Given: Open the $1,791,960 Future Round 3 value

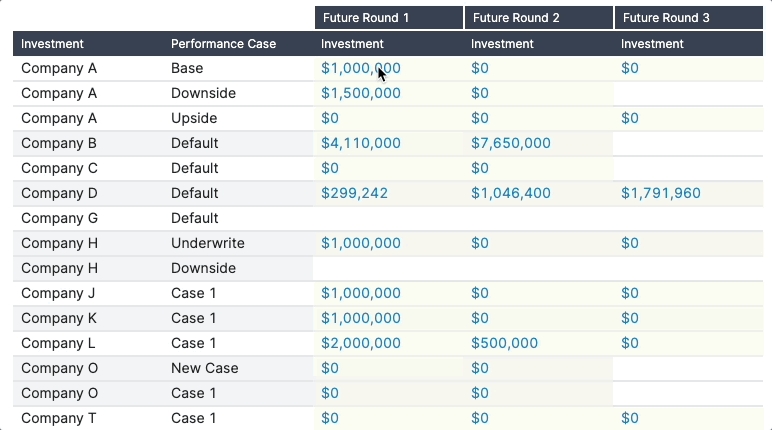Looking at the screenshot, I should 661,193.
